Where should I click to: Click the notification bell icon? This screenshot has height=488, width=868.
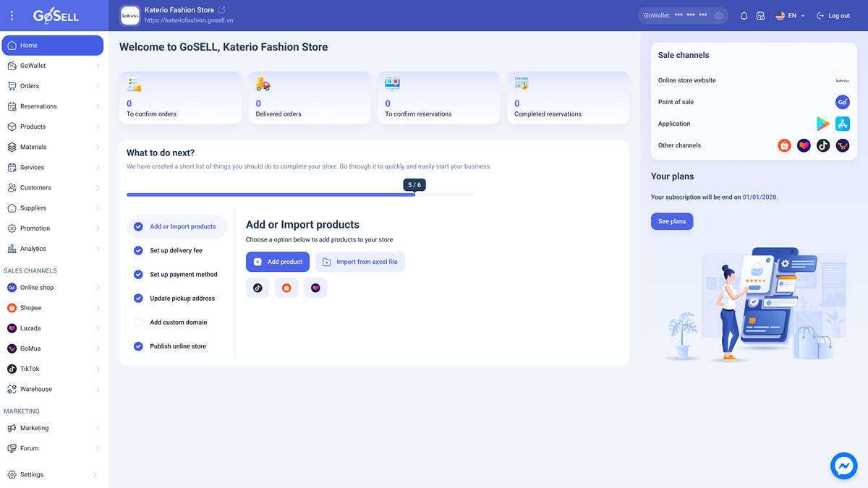744,16
